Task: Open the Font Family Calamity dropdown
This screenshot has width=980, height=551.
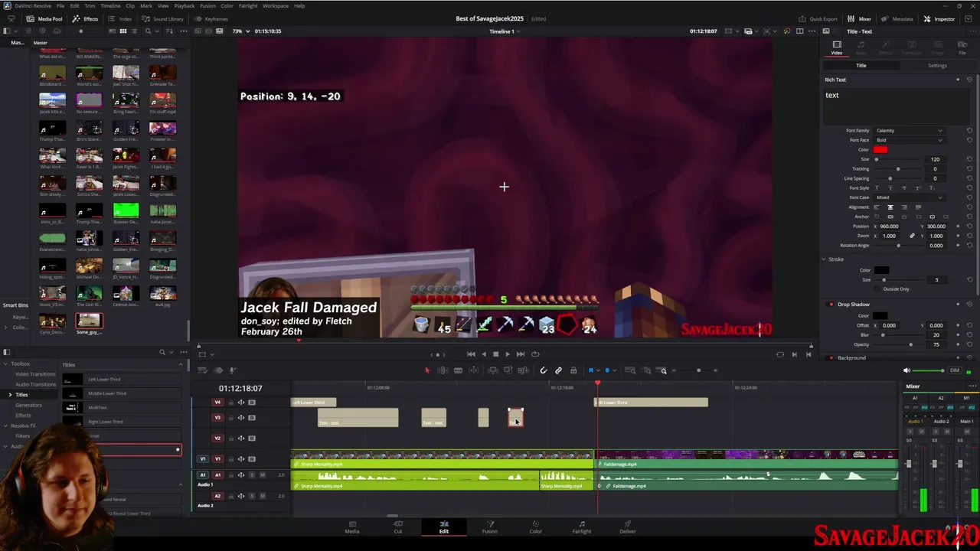Action: click(909, 130)
